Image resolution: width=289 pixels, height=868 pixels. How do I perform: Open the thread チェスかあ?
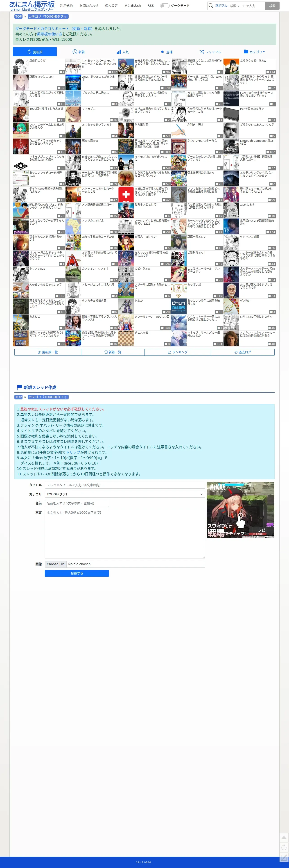(x=144, y=338)
